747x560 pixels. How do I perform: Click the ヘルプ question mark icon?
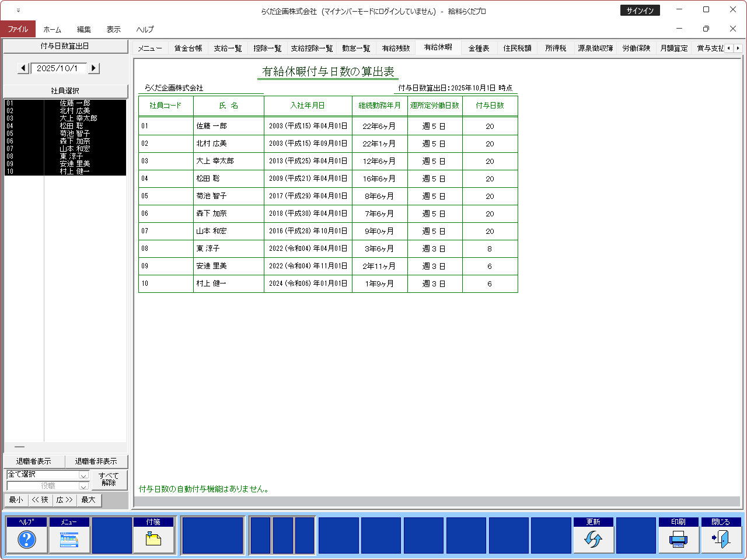coord(26,540)
